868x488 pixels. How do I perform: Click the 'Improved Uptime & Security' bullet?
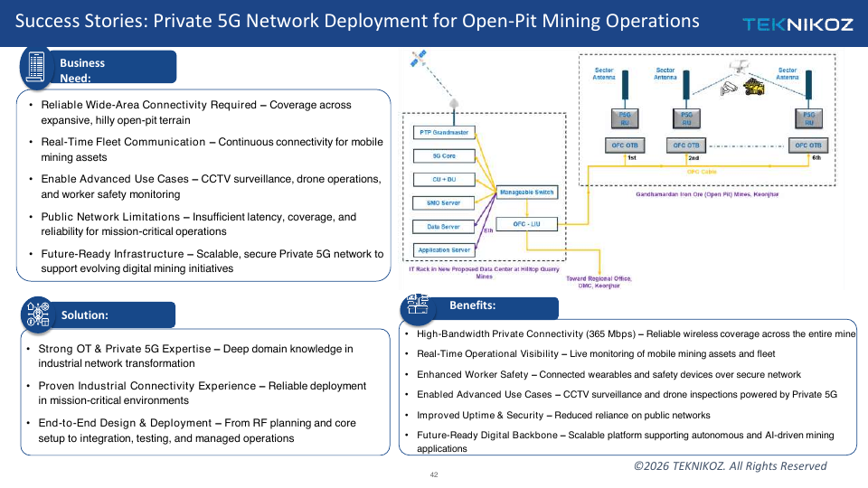(x=558, y=415)
